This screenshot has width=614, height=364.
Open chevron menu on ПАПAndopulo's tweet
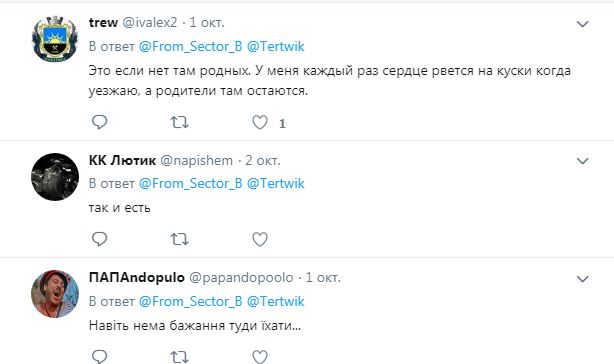583,279
